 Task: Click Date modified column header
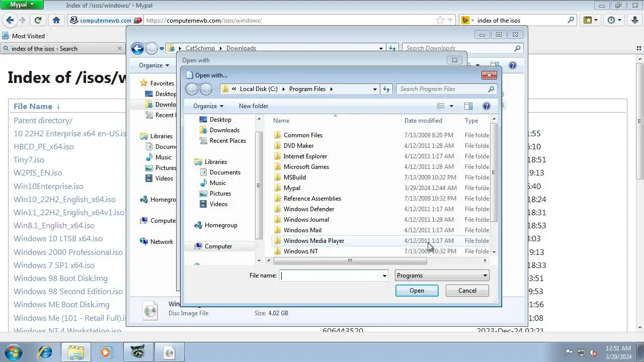coord(432,121)
